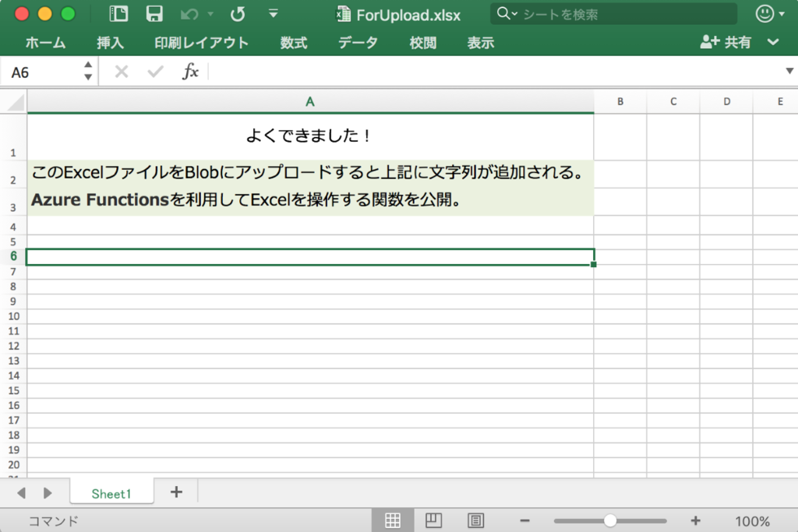Switch to 印刷レイアウト tab
This screenshot has width=798, height=532.
click(202, 42)
